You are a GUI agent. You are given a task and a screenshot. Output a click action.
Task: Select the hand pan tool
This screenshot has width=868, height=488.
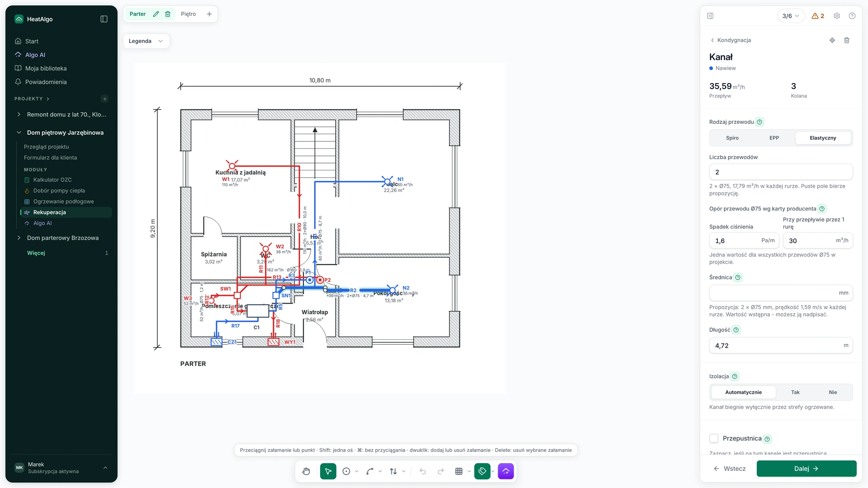click(x=307, y=471)
